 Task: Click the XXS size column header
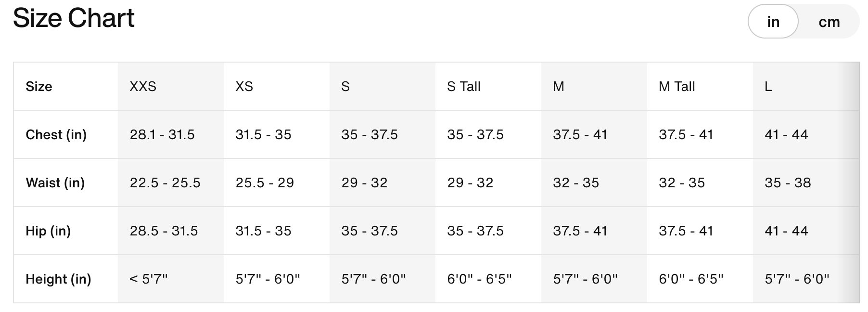143,87
